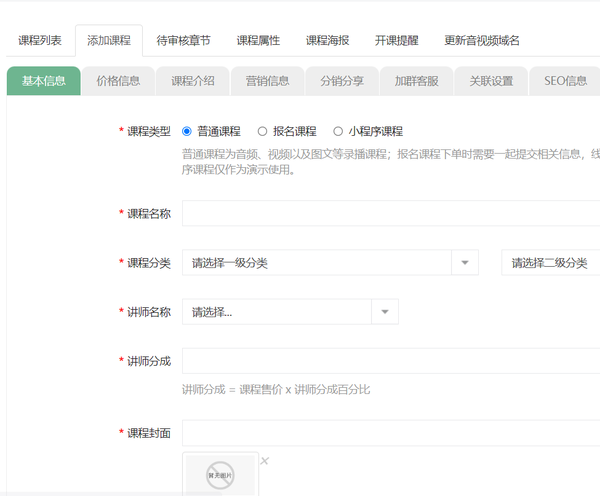
Task: Open the 待审核章节 tab
Action: [184, 41]
